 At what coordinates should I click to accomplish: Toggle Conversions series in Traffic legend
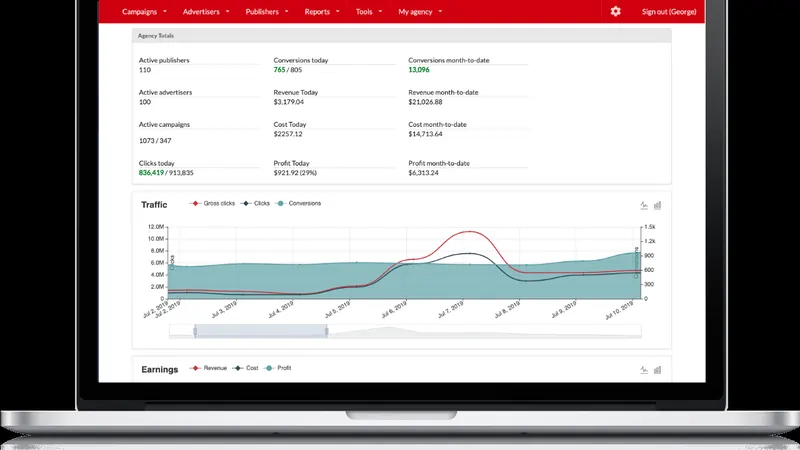coord(298,203)
